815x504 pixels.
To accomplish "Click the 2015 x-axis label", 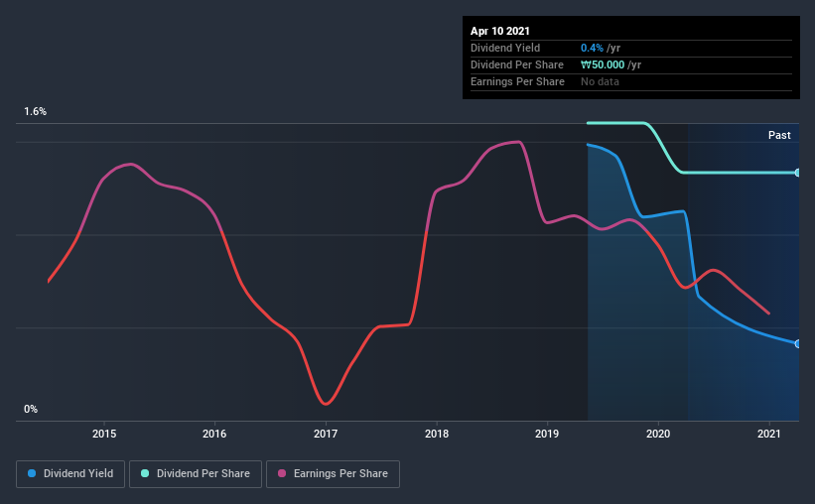I will (104, 434).
